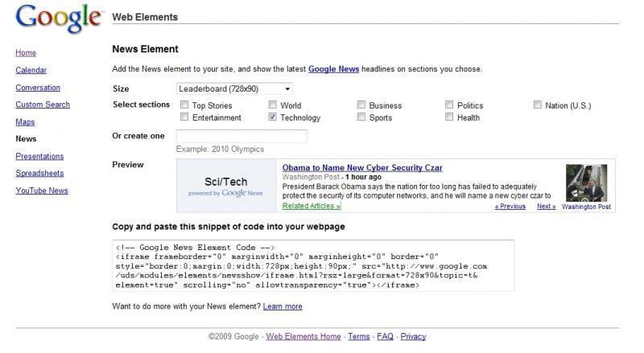Screen dimensions: 644x353
Task: Follow the Learn more link
Action: (x=283, y=306)
